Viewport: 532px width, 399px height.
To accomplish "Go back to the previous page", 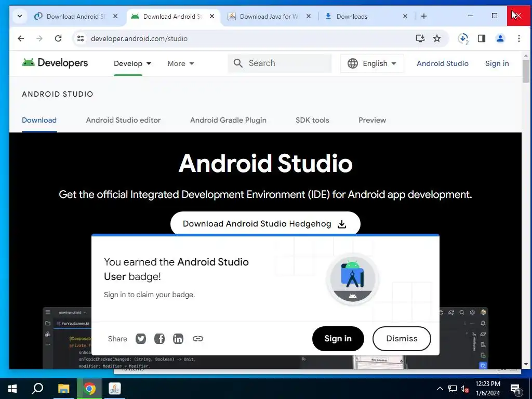I will pos(21,38).
